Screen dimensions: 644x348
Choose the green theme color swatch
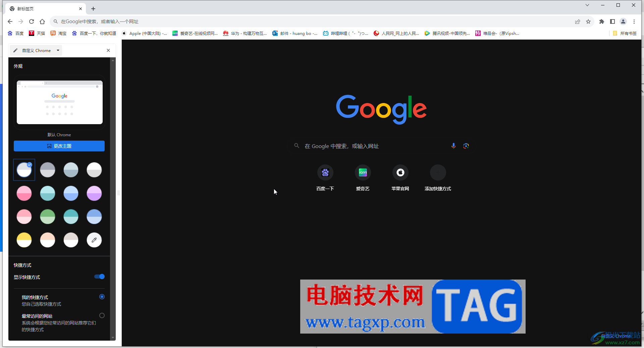tap(48, 217)
